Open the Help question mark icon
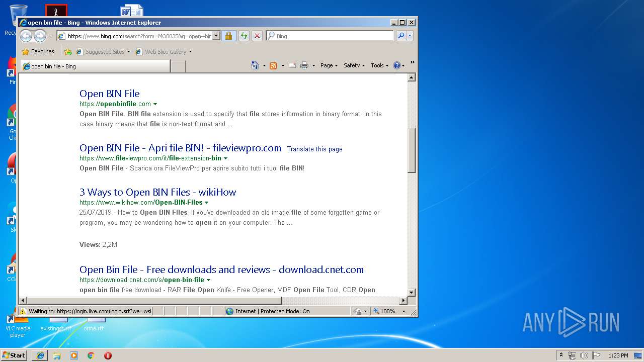 pyautogui.click(x=396, y=65)
